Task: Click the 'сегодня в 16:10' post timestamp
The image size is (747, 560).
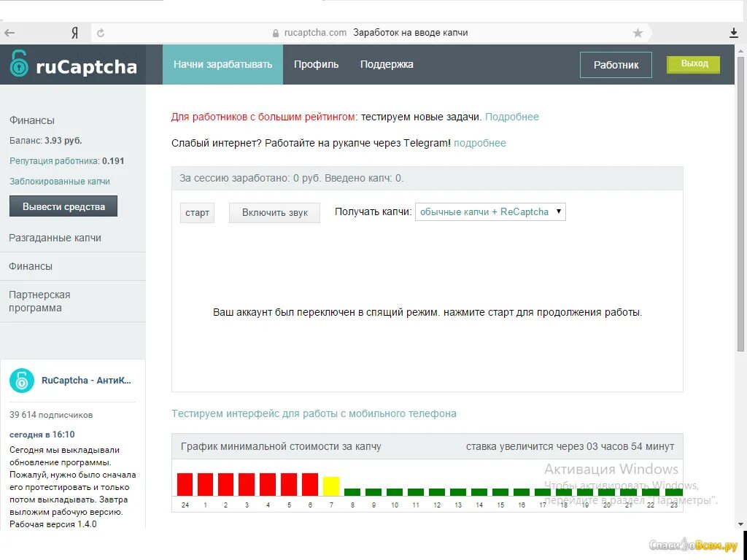Action: (42, 435)
